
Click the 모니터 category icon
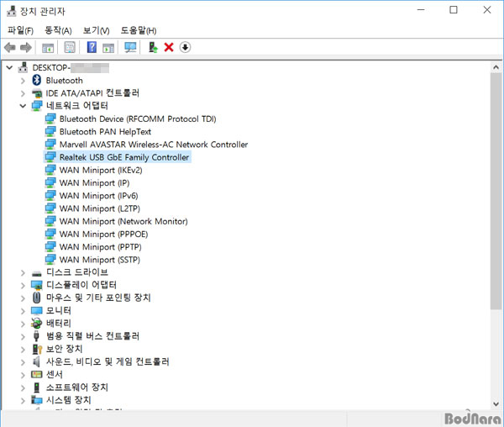pos(37,310)
